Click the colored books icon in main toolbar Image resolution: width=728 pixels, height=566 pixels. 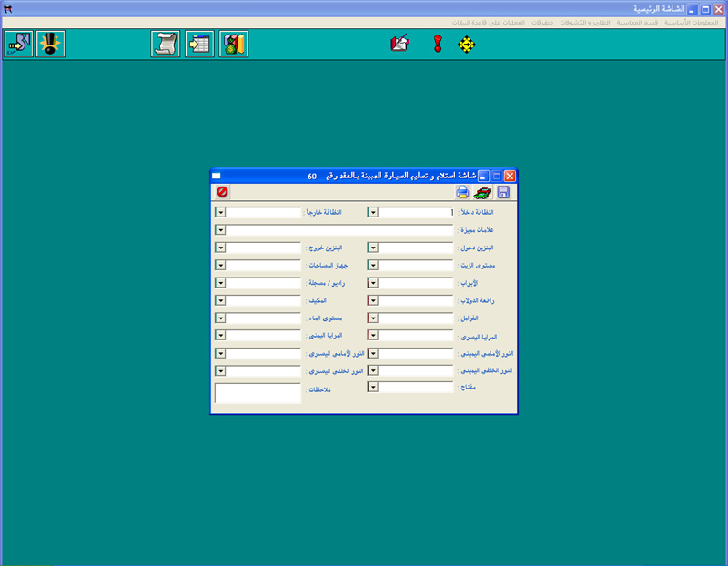tap(234, 44)
